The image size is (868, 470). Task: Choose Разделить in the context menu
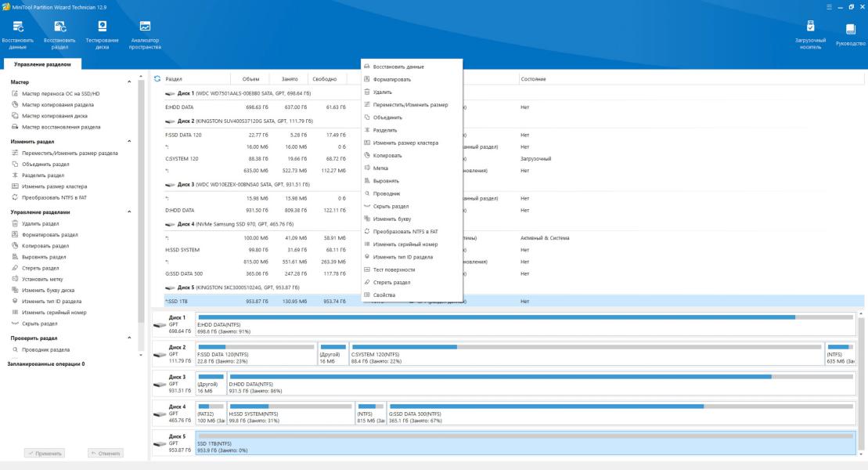[412, 130]
